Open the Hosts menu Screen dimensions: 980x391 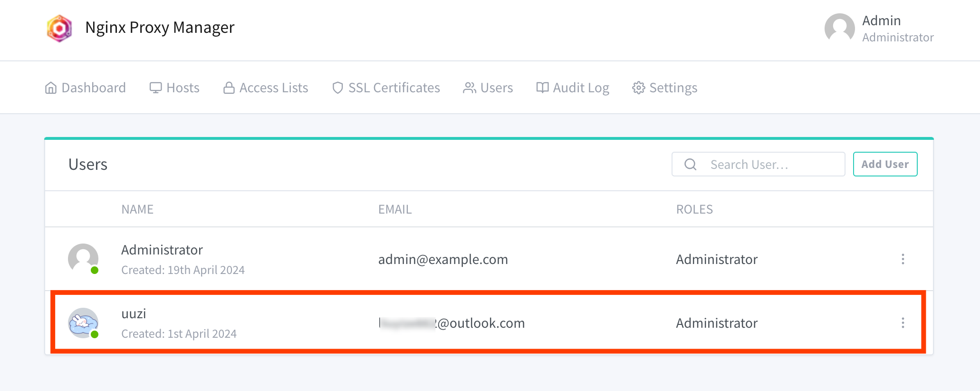[174, 88]
